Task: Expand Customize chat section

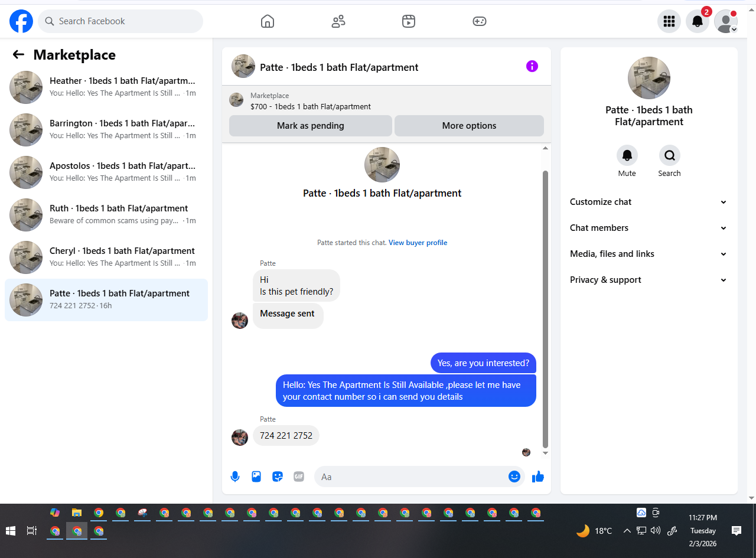Action: click(649, 202)
